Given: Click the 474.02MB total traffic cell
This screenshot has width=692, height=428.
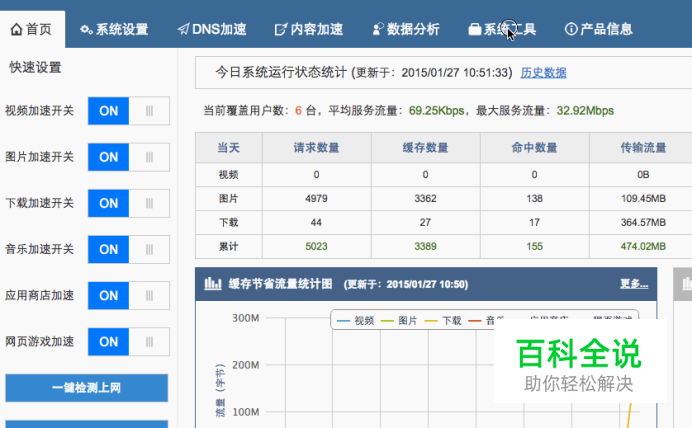Looking at the screenshot, I should pyautogui.click(x=643, y=246).
